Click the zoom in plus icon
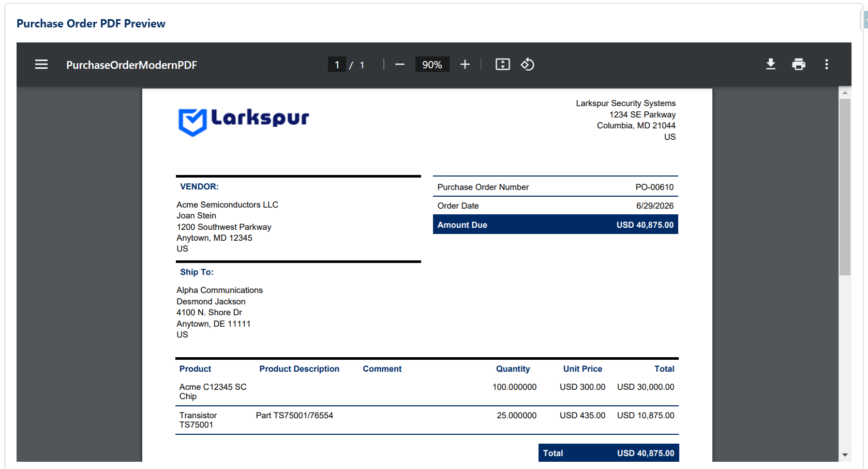The height and width of the screenshot is (469, 868). (x=465, y=64)
